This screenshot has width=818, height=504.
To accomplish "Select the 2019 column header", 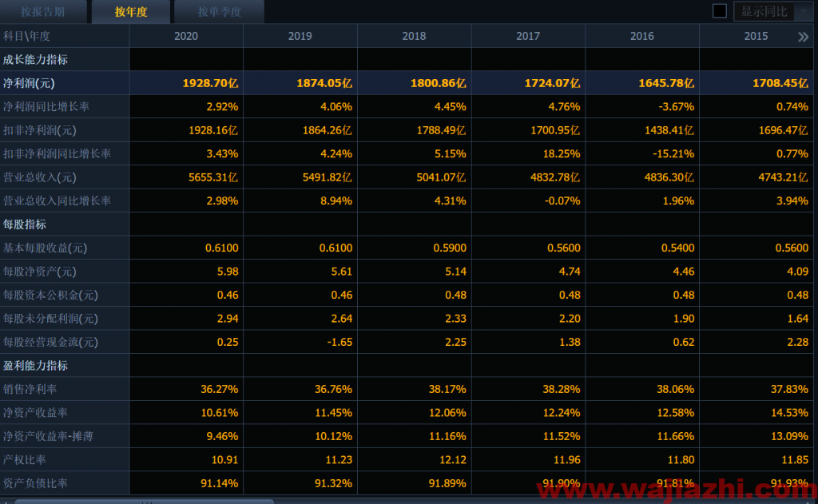I will (300, 36).
